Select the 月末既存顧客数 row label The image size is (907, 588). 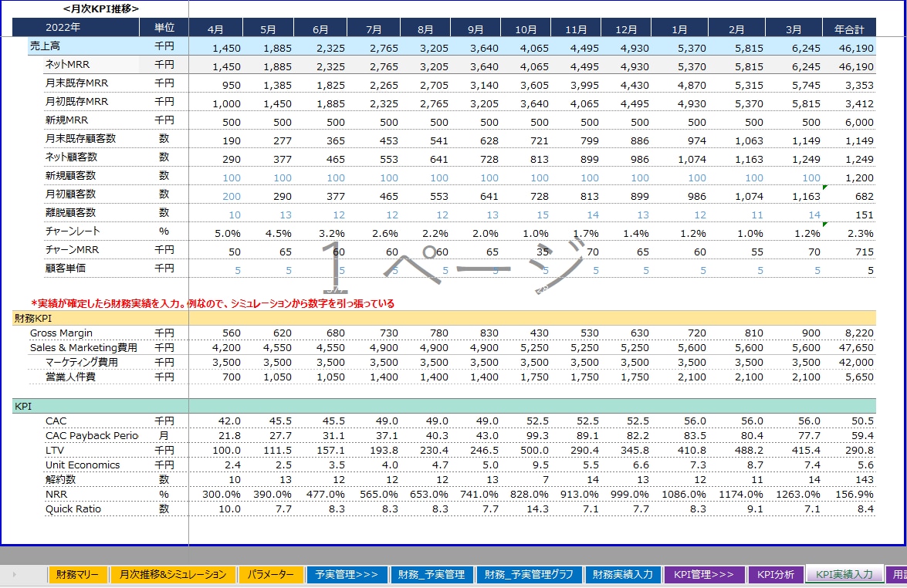[80, 138]
